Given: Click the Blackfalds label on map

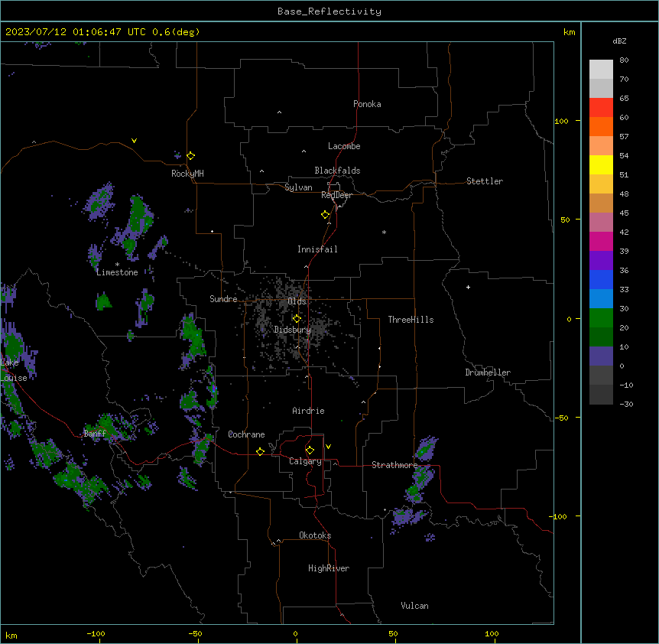Looking at the screenshot, I should click(x=337, y=171).
